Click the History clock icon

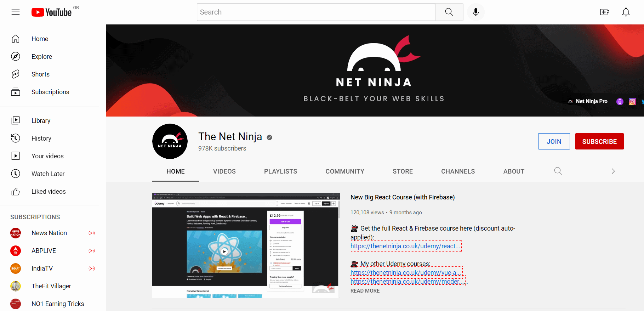tap(16, 138)
